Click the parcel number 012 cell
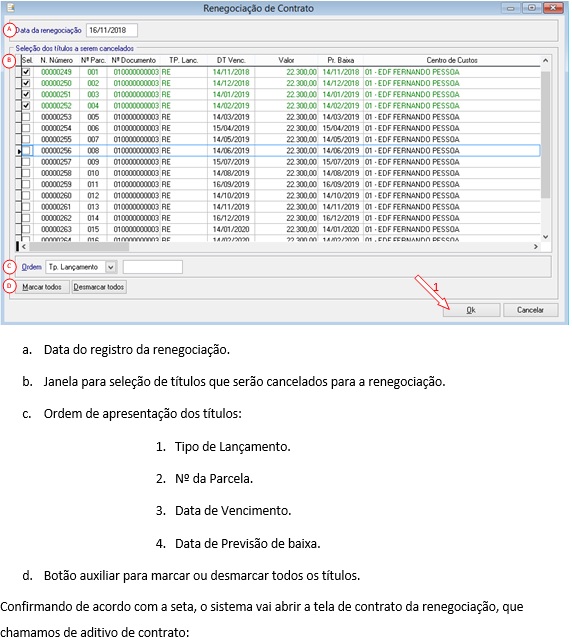Viewport: 572px width, 643px height. tap(93, 196)
